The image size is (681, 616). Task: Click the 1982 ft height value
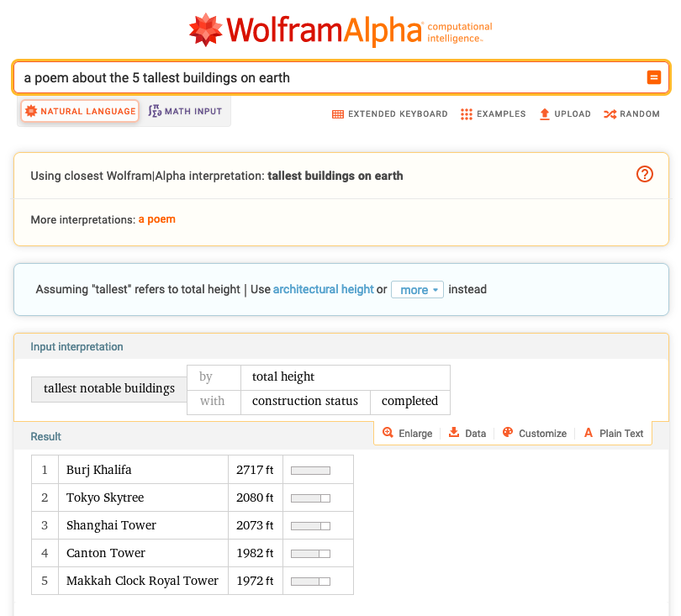256,553
